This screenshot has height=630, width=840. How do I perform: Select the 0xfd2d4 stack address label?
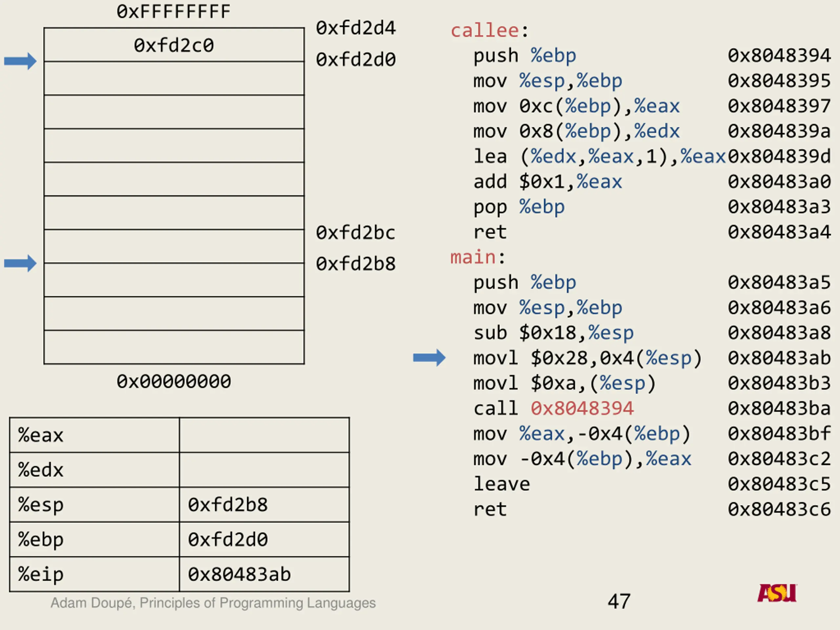tap(356, 28)
